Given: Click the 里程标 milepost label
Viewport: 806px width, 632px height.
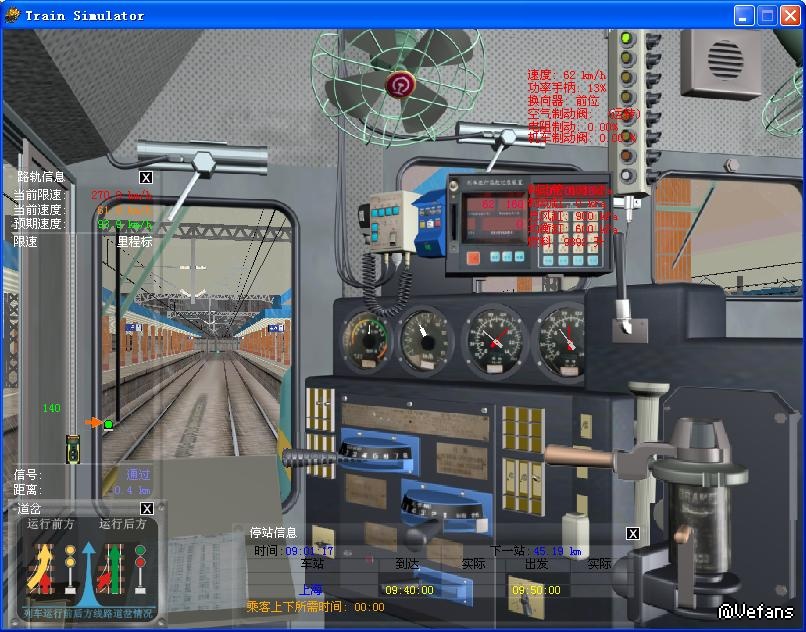Looking at the screenshot, I should [x=135, y=241].
